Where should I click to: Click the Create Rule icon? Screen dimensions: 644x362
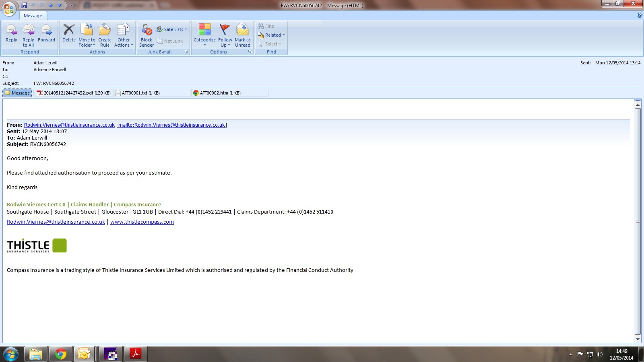click(x=105, y=30)
